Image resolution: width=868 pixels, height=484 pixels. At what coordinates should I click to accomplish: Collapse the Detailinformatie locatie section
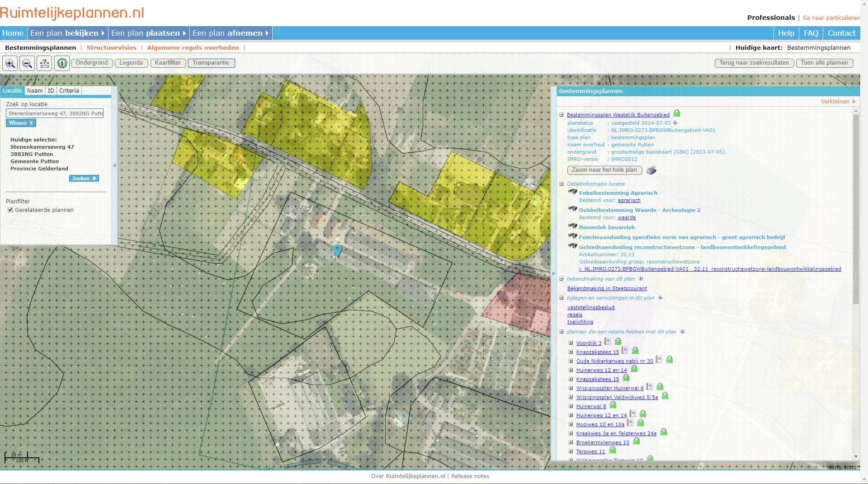pos(561,184)
